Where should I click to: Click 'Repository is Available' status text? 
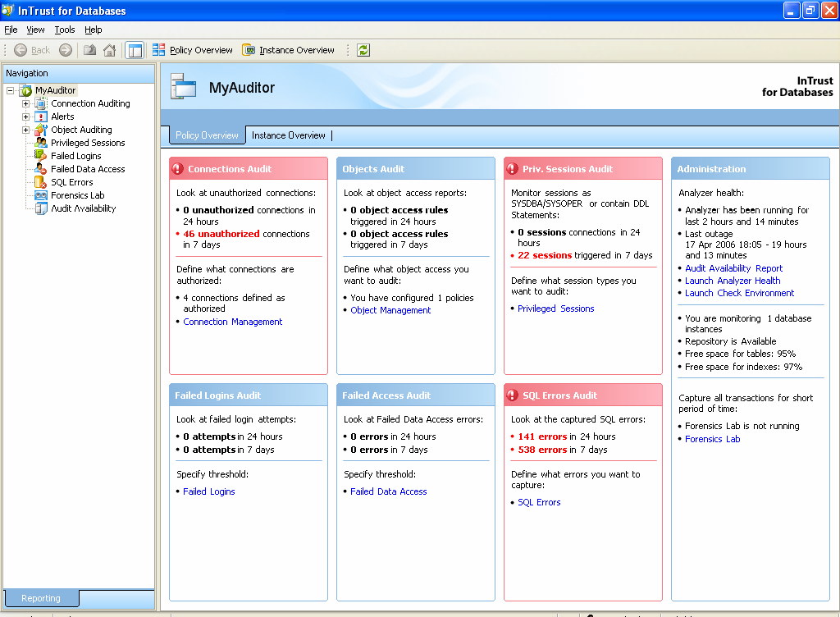730,341
